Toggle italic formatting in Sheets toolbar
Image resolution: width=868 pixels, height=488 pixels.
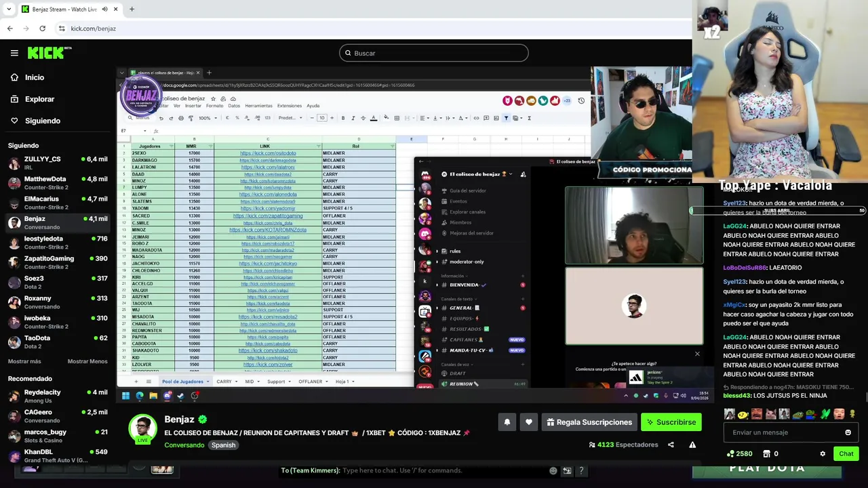tap(353, 118)
